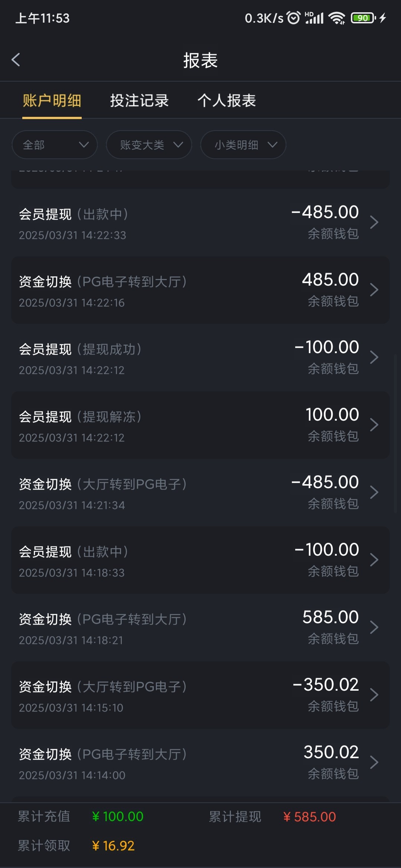Viewport: 401px width, 868px height.
Task: Open details arrow for 585.00 transfer
Action: point(374,627)
